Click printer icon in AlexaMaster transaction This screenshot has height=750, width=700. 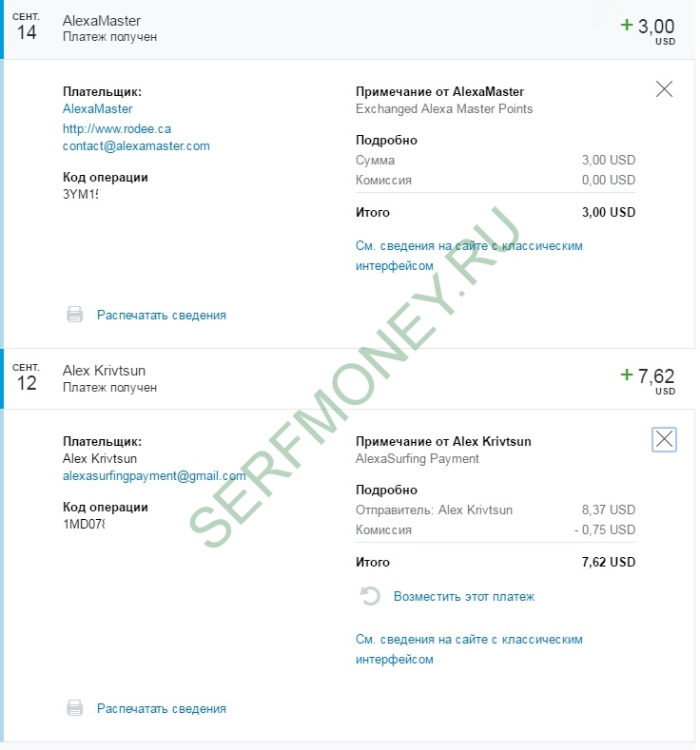click(x=75, y=315)
